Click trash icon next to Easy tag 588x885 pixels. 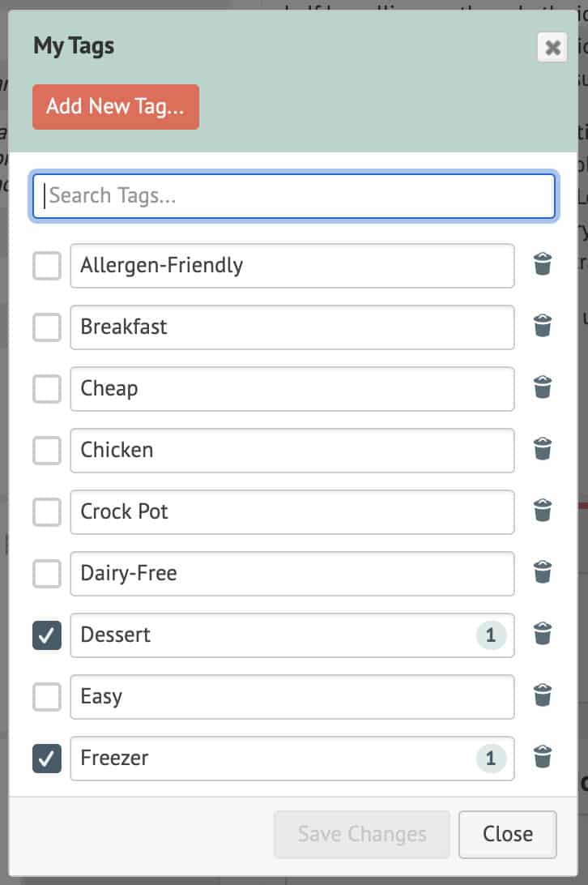pos(543,696)
